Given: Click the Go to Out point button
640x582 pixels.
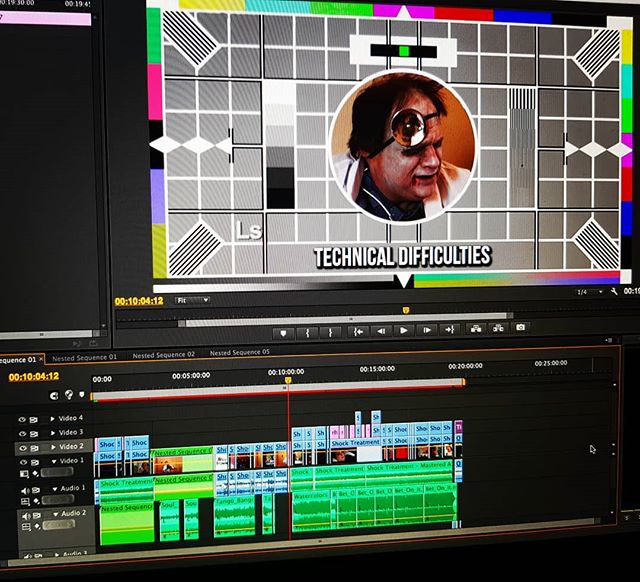Looking at the screenshot, I should click(x=450, y=329).
